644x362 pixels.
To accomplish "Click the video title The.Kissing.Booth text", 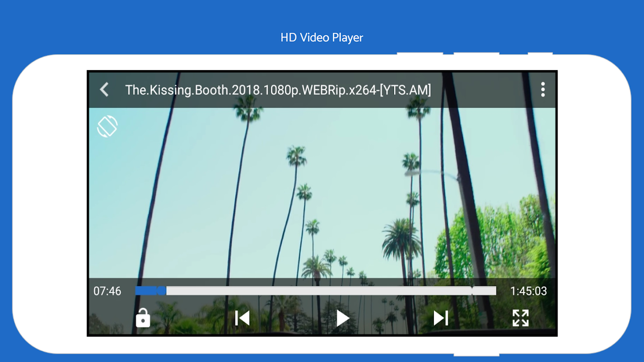I will (x=278, y=90).
